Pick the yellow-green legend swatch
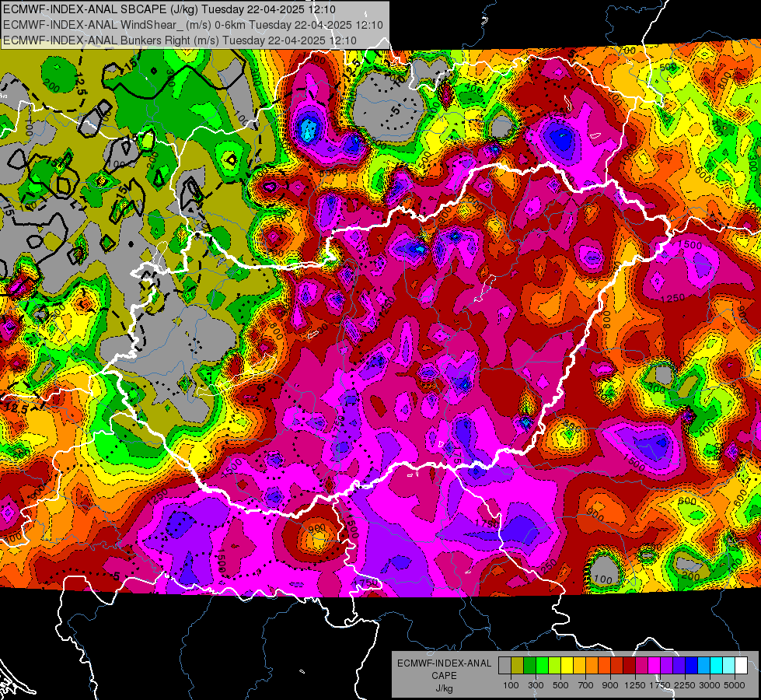 [x=554, y=665]
